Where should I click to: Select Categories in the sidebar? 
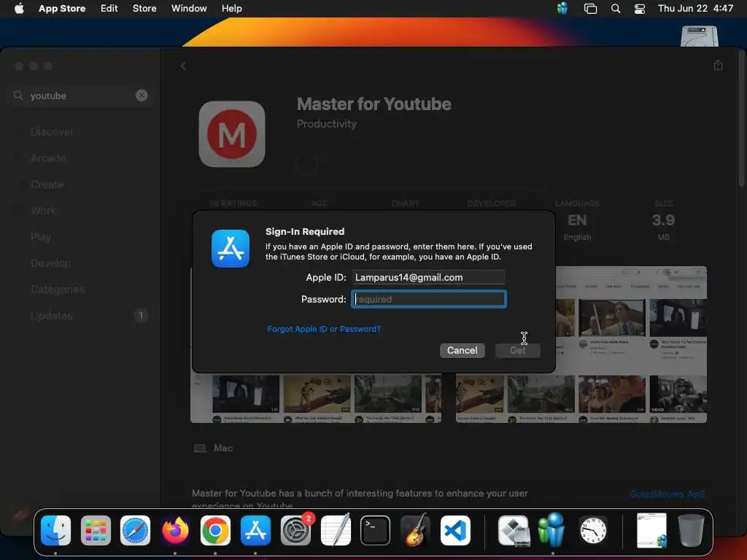click(58, 289)
